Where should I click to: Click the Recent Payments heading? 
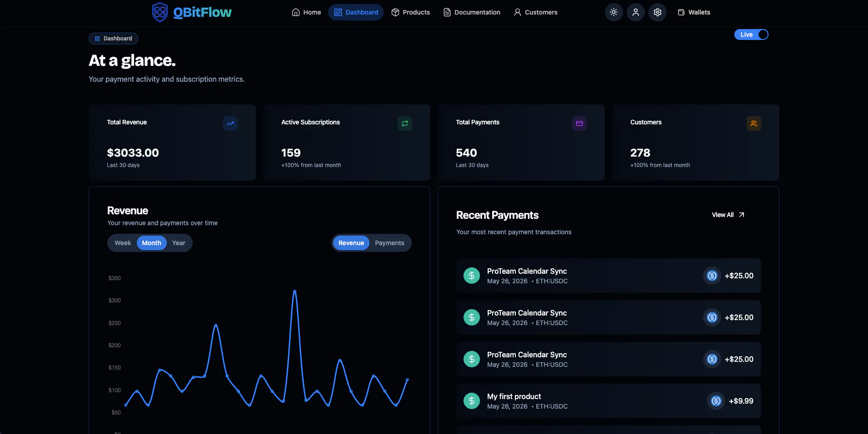click(497, 215)
